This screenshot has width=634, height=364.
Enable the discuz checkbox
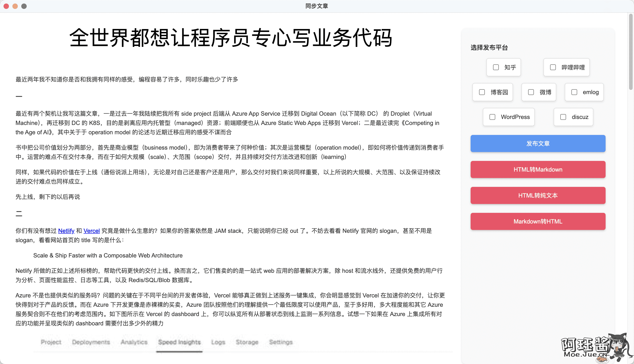[563, 117]
